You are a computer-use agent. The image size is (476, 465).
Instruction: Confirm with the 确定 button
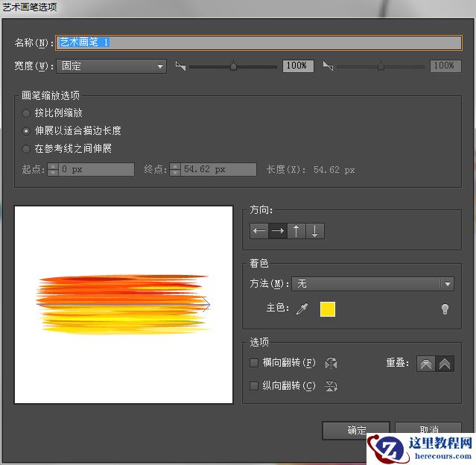click(x=356, y=430)
